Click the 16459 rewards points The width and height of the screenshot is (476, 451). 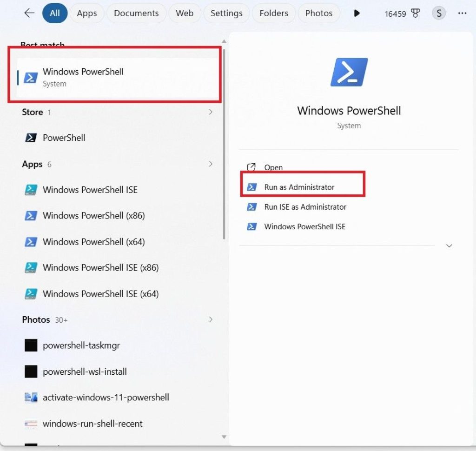(395, 13)
